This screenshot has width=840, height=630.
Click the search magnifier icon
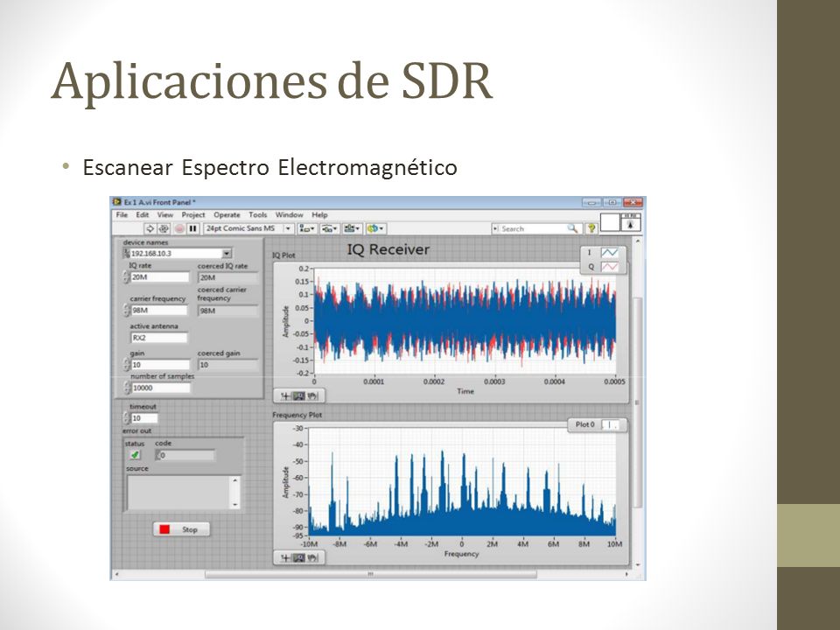coord(572,228)
